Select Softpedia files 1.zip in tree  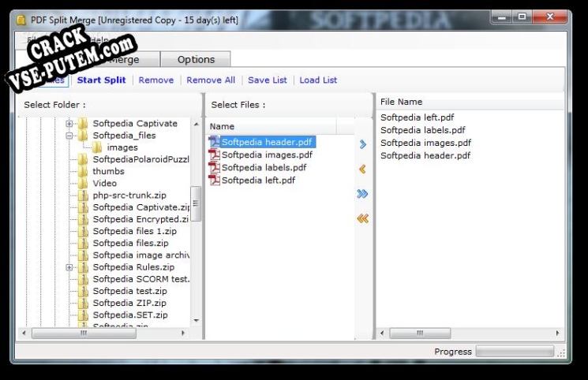[x=135, y=231]
